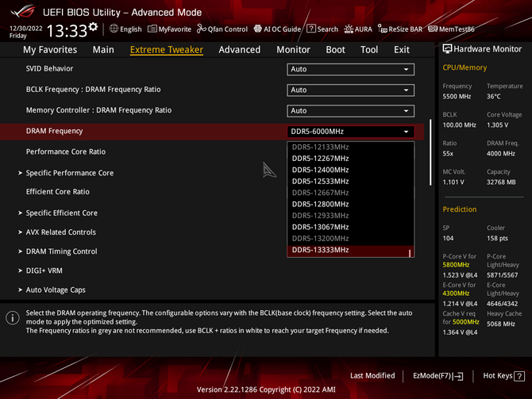Choose highlighted DDR5-13333MHz option
Viewport: 532px width, 399px height.
pyautogui.click(x=350, y=250)
